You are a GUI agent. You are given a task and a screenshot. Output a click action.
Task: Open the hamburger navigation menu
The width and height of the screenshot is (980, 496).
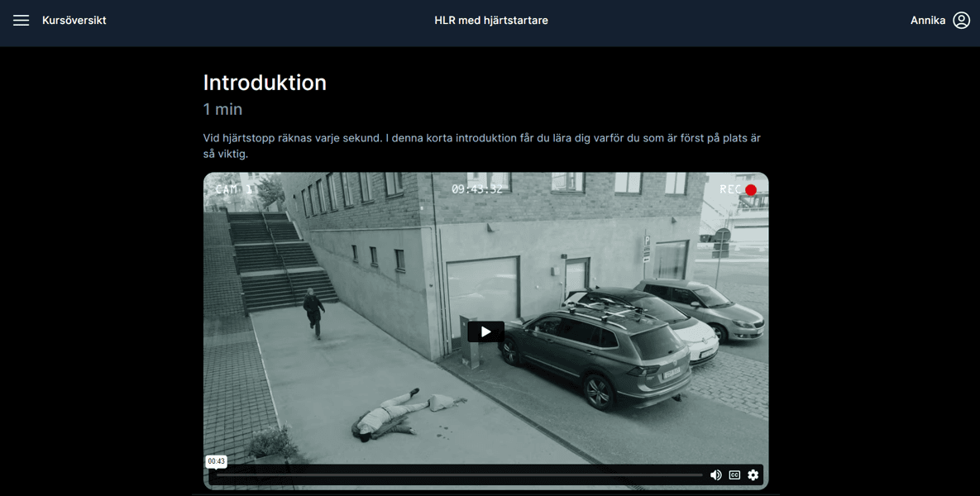pyautogui.click(x=21, y=21)
